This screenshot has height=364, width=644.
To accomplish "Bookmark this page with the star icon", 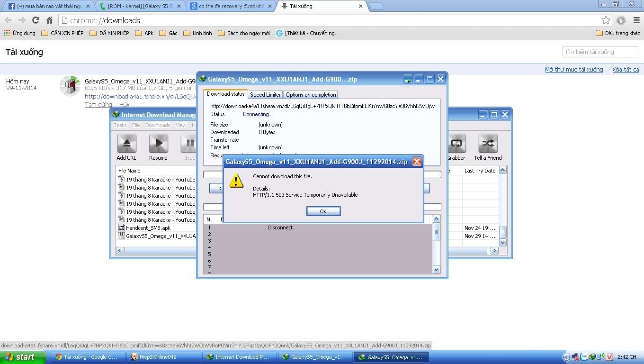I will [606, 20].
